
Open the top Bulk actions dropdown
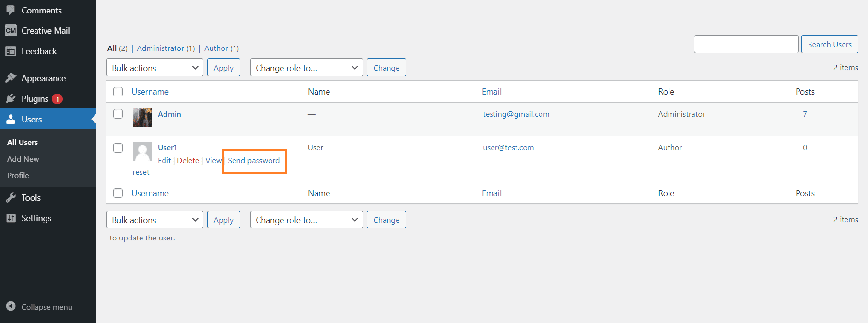coord(155,68)
